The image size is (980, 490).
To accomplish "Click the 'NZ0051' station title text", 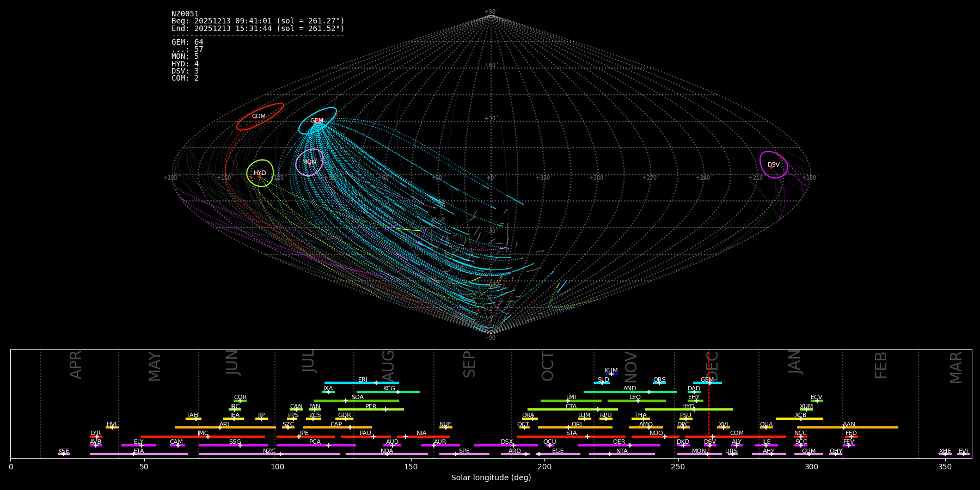I will point(185,14).
